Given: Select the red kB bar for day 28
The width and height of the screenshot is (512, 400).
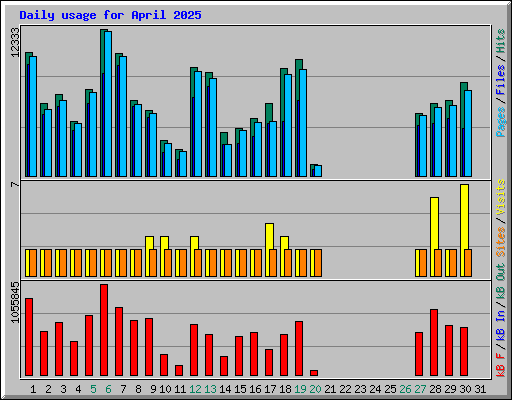Looking at the screenshot, I should tap(434, 343).
